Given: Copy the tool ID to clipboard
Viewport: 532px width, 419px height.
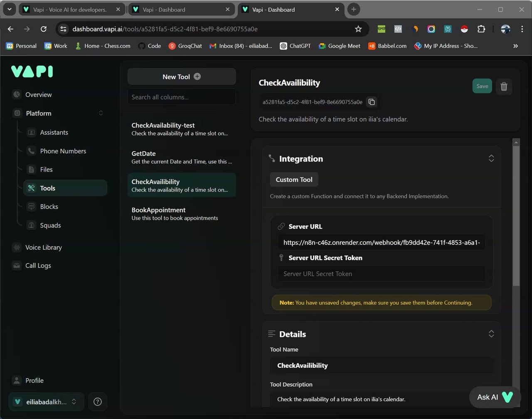Looking at the screenshot, I should pos(372,102).
